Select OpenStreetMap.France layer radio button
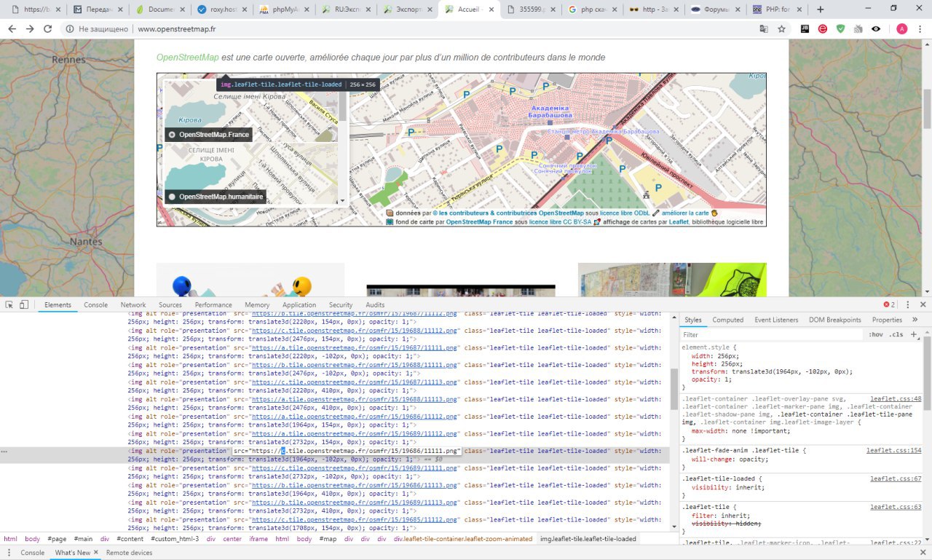Viewport: 932px width, 560px height. [172, 135]
